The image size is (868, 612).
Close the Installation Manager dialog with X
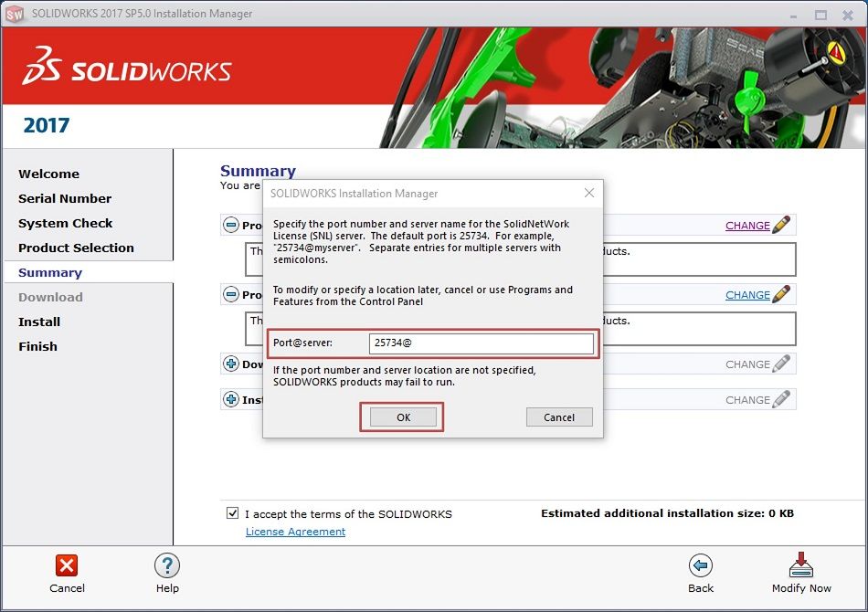[x=589, y=193]
